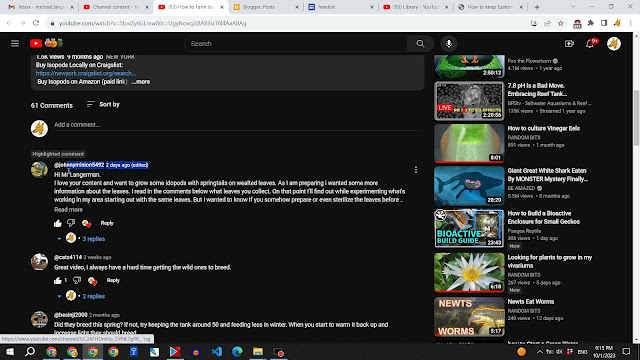Switch to the How to keep Eastern tab
Screen dimensions: 640x360
[x=490, y=7]
